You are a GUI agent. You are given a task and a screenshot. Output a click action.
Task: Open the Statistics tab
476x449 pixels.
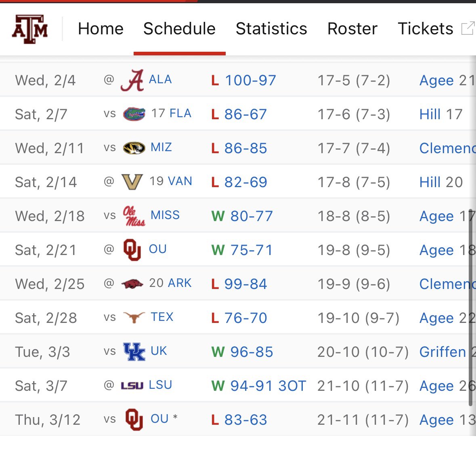pos(271,29)
